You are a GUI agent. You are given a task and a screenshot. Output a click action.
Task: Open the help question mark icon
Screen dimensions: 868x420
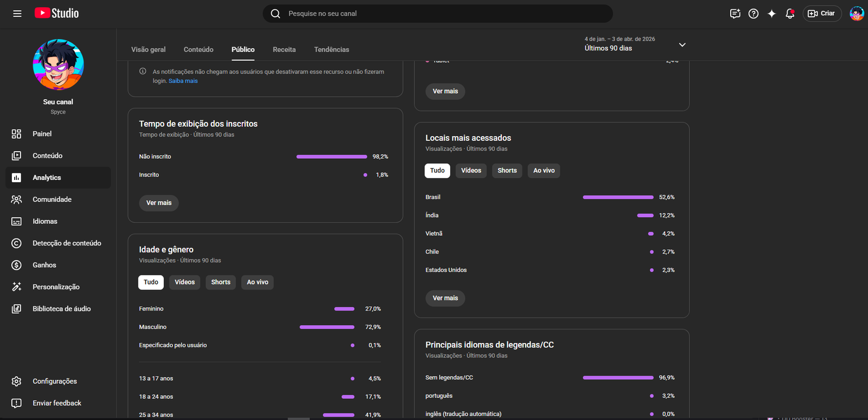pyautogui.click(x=754, y=14)
